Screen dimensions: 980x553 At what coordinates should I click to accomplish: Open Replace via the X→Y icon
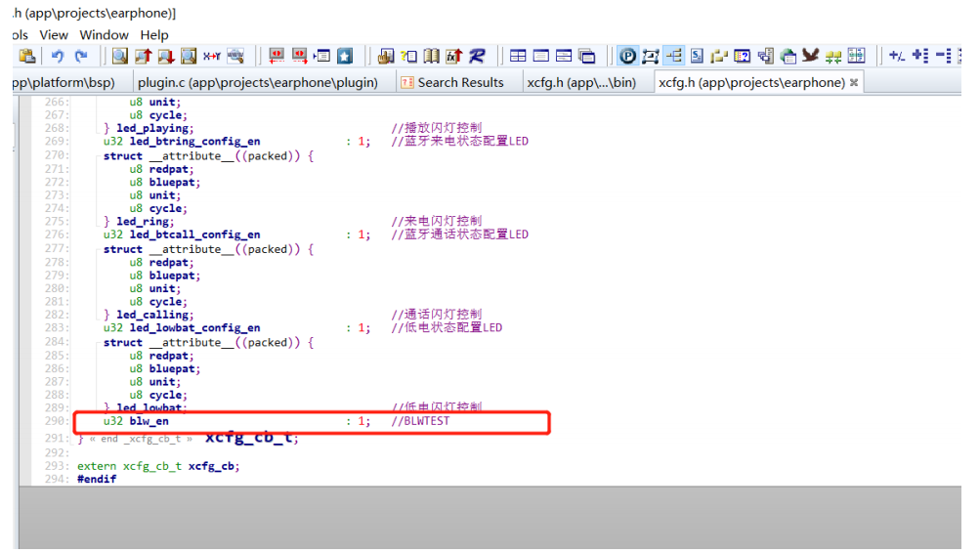click(x=212, y=57)
